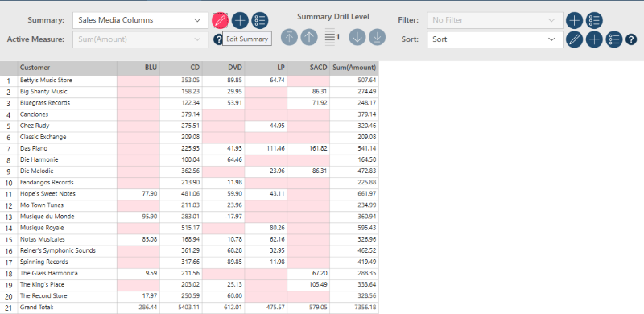Screen dimensions: 644x314
Task: Open the sort list icon
Action: click(614, 39)
